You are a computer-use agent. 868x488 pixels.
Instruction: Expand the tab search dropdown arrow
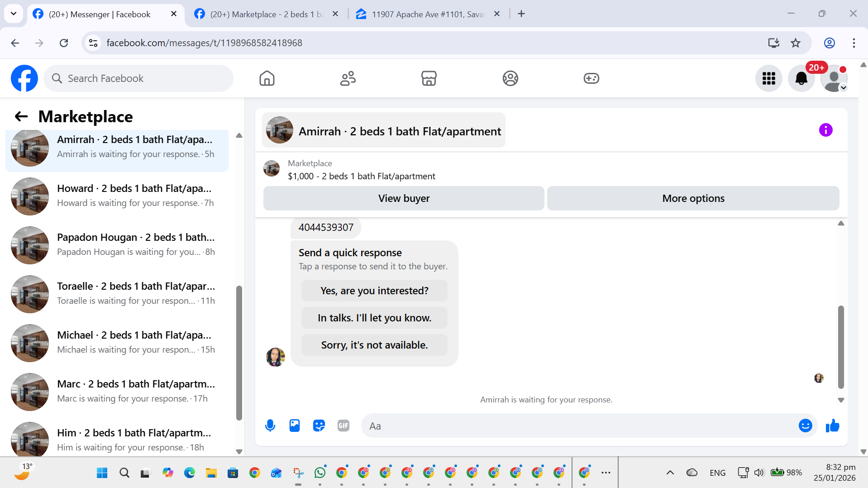pos(14,14)
